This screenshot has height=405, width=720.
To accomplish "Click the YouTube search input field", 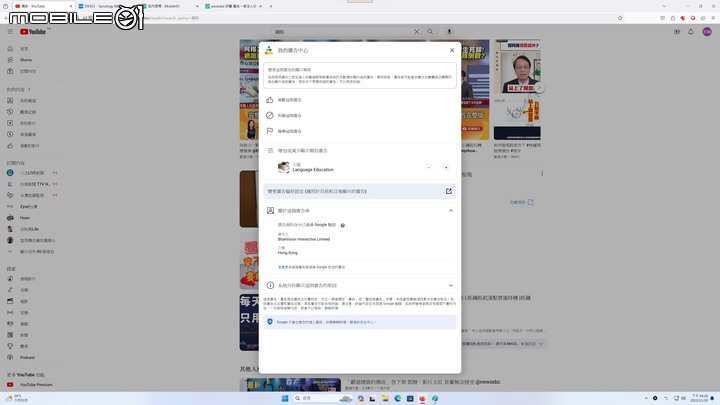I will click(x=342, y=32).
